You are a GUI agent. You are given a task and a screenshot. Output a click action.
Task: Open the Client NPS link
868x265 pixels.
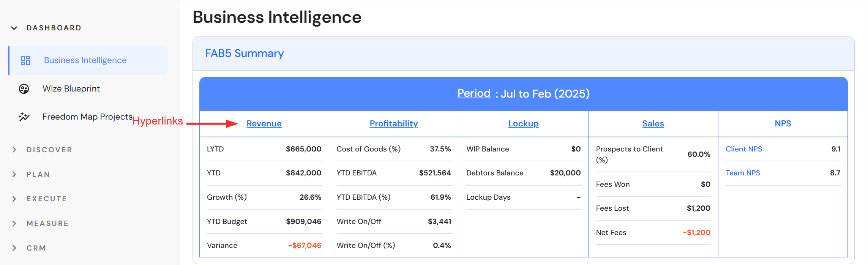tap(743, 149)
